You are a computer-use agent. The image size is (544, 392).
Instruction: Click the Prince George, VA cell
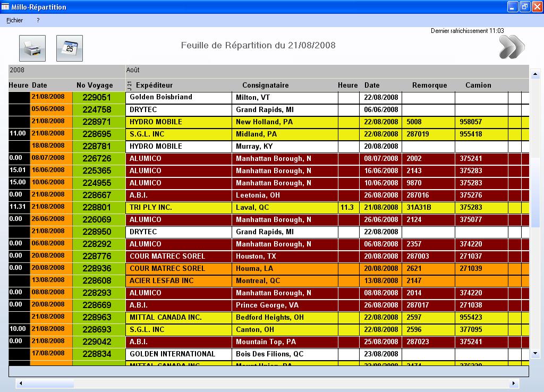tap(285, 305)
